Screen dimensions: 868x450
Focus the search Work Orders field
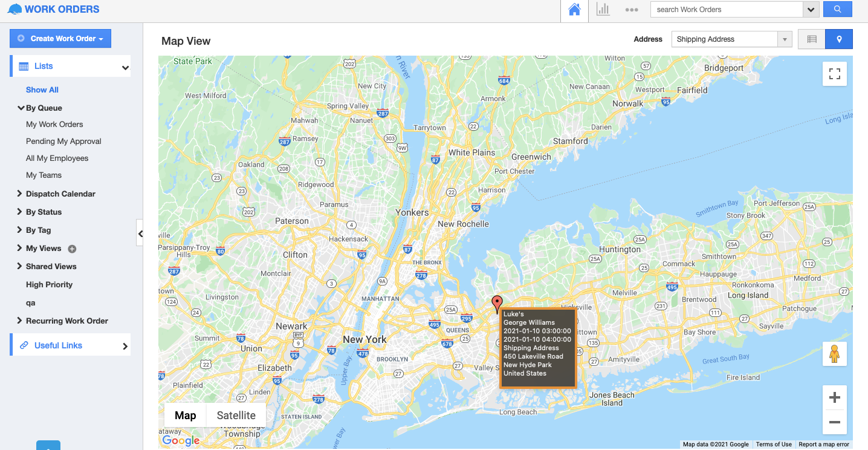(x=727, y=10)
